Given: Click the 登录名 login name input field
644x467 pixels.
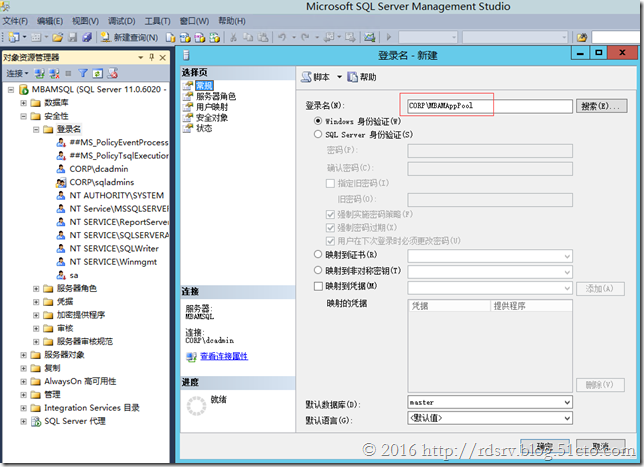Looking at the screenshot, I should [490, 106].
